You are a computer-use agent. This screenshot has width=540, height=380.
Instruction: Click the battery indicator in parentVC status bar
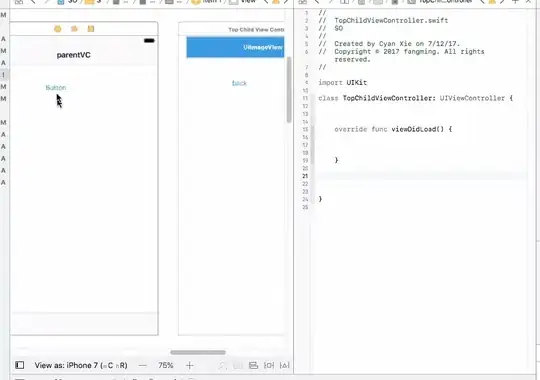(149, 41)
